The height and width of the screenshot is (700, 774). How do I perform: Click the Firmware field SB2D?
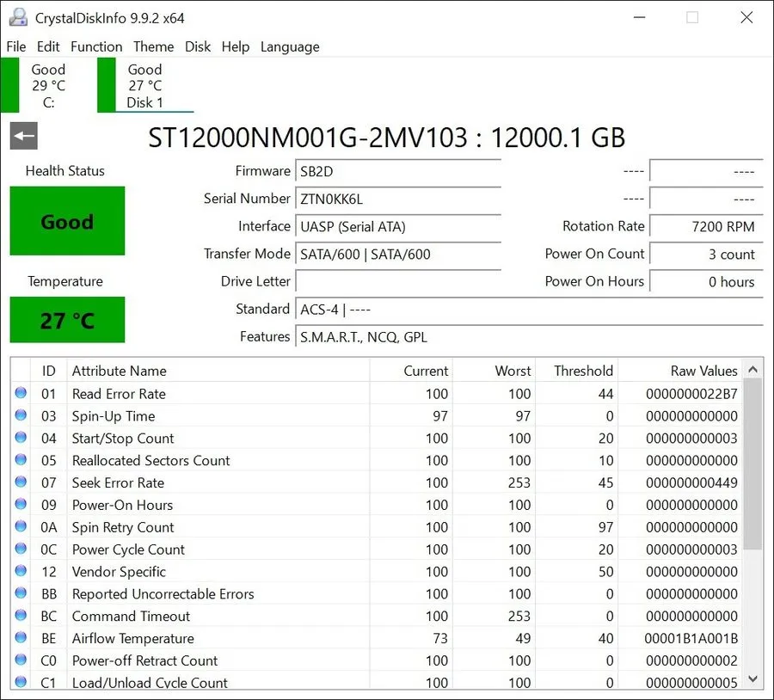pyautogui.click(x=398, y=171)
